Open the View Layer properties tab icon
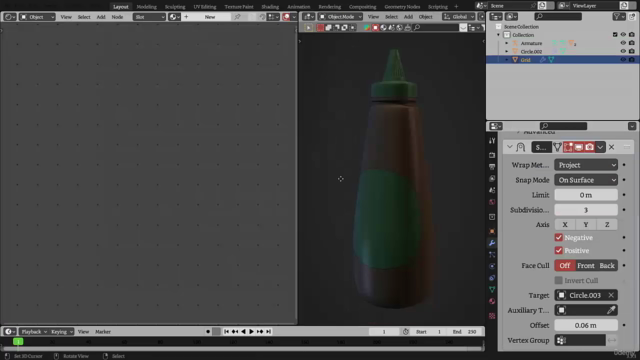This screenshot has width=640, height=360. coord(492,179)
